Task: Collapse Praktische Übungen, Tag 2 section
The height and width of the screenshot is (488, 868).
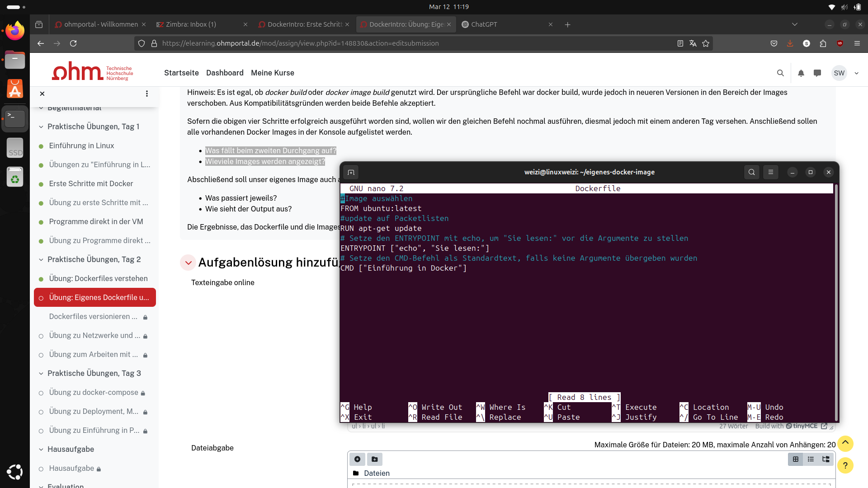Action: click(41, 259)
